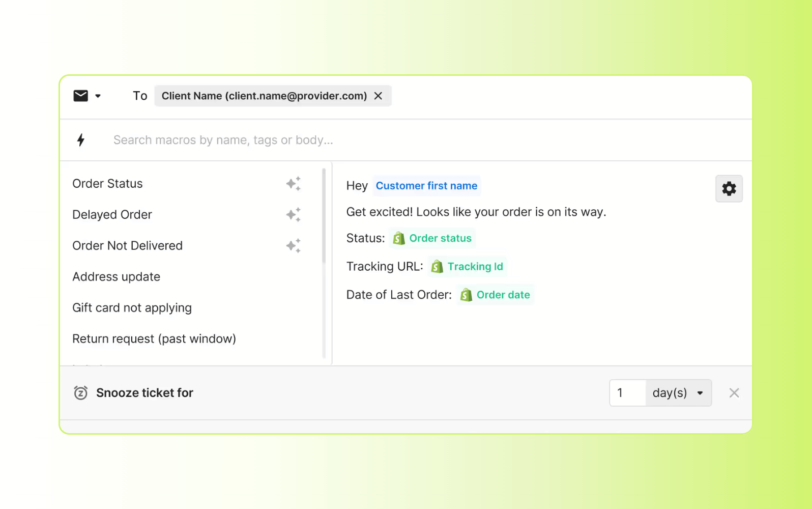Screen dimensions: 812x509
Task: Click sparkle icon next to Order Status
Action: pyautogui.click(x=293, y=184)
